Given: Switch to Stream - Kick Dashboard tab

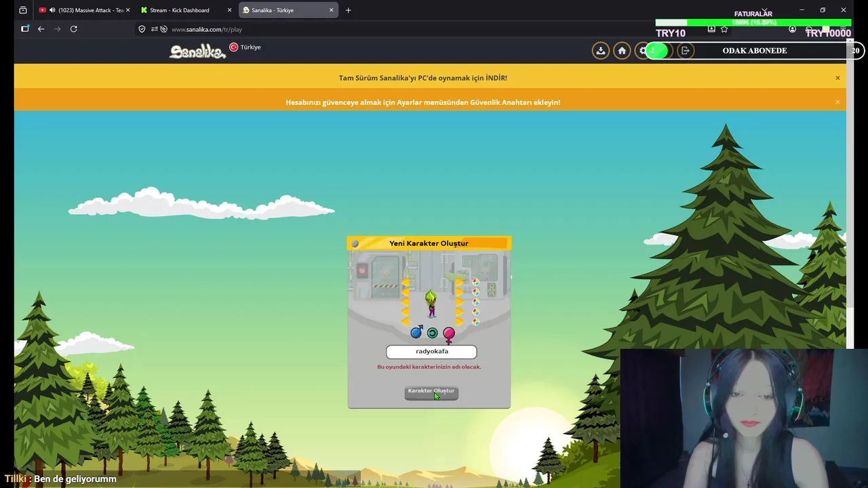Looking at the screenshot, I should click(x=185, y=10).
